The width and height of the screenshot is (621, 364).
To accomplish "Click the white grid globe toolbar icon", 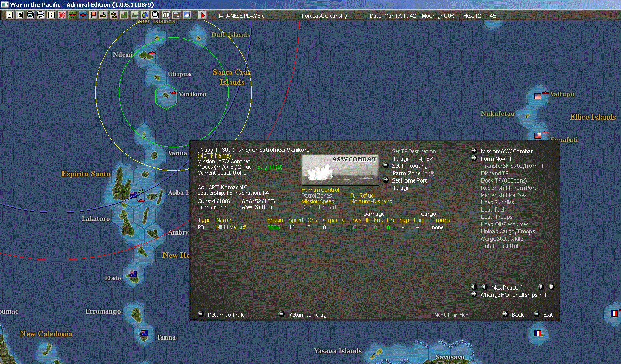I will click(x=156, y=15).
